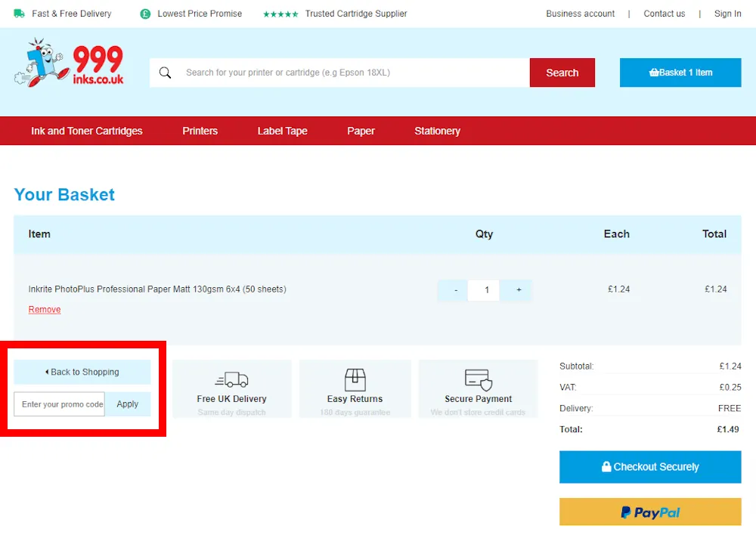Pay using the PayPal button

pos(649,512)
